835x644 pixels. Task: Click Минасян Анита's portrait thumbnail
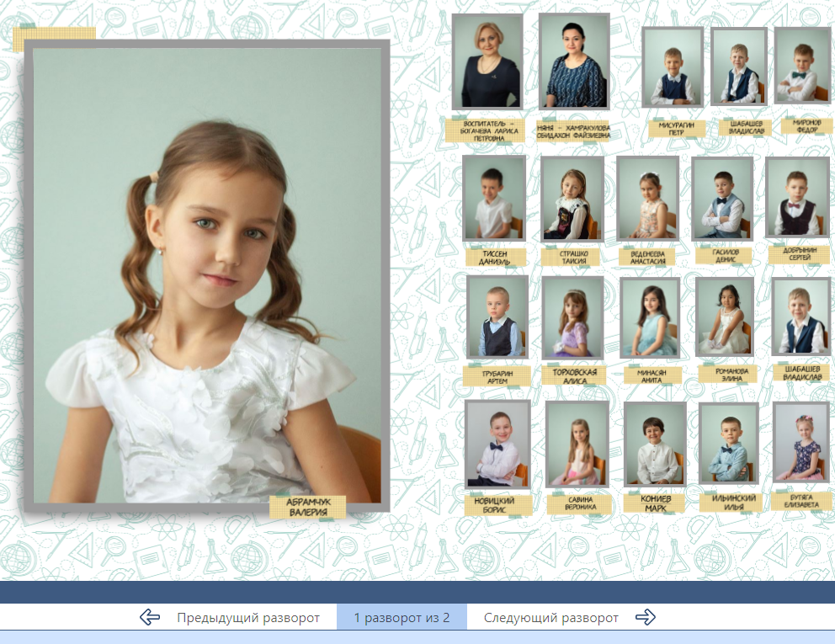coord(649,318)
